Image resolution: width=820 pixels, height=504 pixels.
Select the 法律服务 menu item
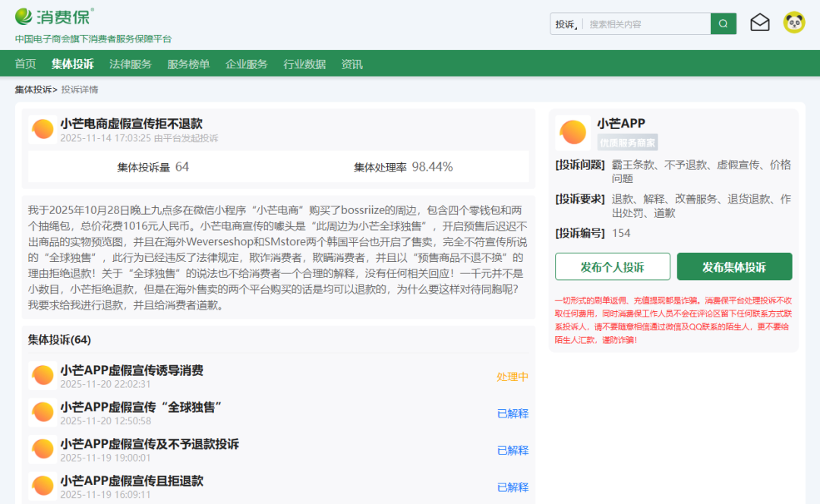point(131,65)
